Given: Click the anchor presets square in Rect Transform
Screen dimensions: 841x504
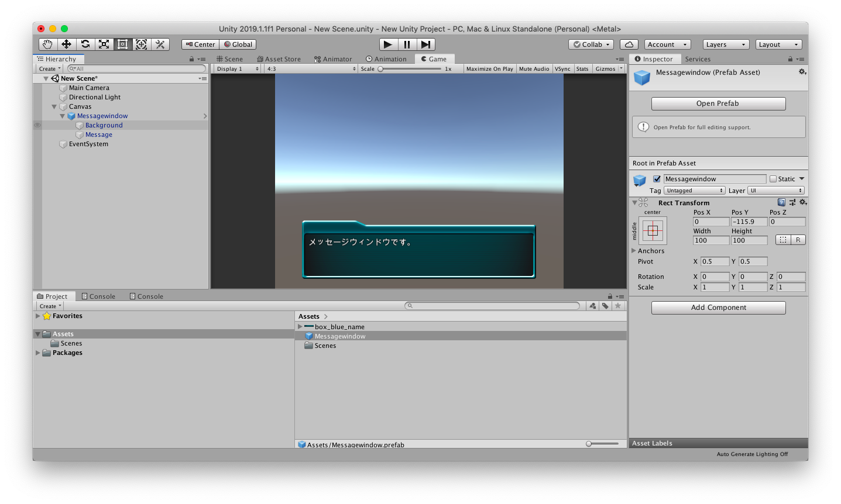Looking at the screenshot, I should coord(651,230).
